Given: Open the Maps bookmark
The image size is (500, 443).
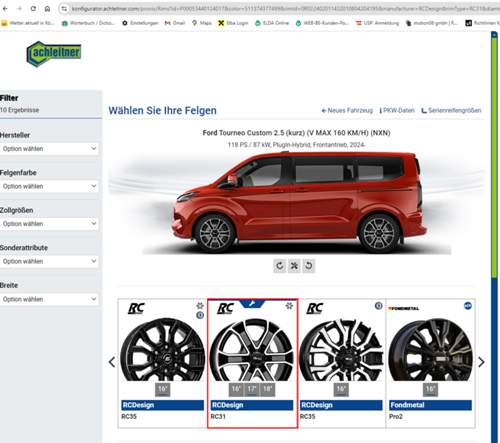Looking at the screenshot, I should click(x=202, y=23).
